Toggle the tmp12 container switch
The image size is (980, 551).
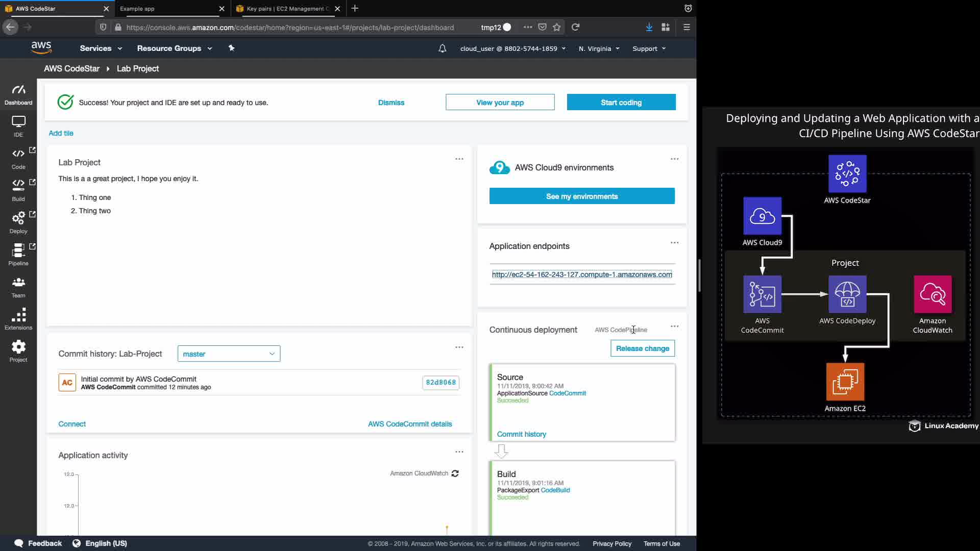pos(506,28)
